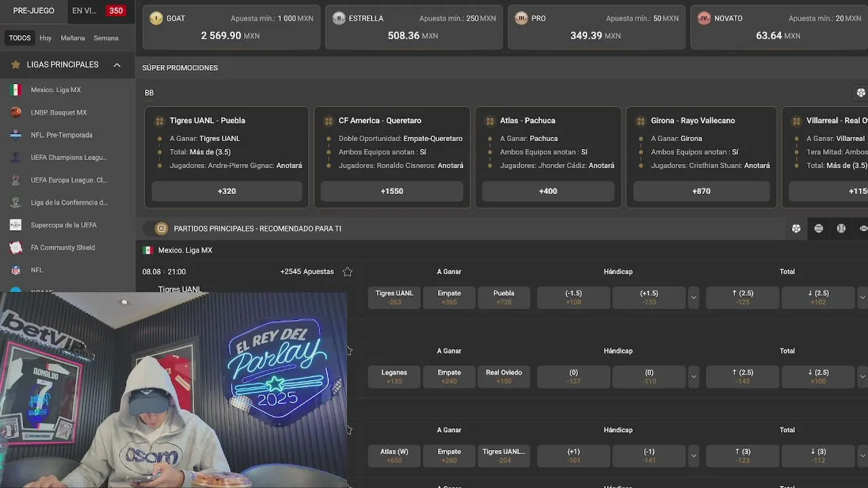Image resolution: width=868 pixels, height=488 pixels.
Task: Click the bet builder icon on Atlas - Pachuca card
Action: point(490,121)
